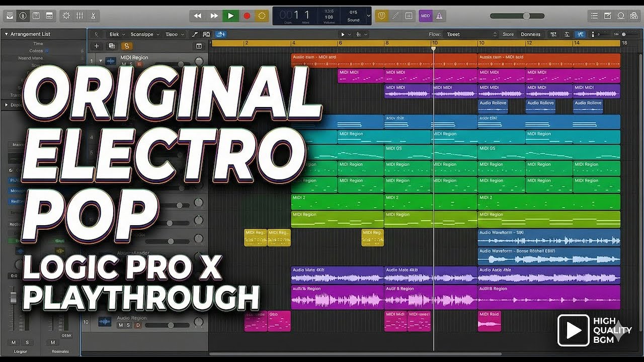644x362 pixels.
Task: Rewind the playhead
Action: [198, 16]
